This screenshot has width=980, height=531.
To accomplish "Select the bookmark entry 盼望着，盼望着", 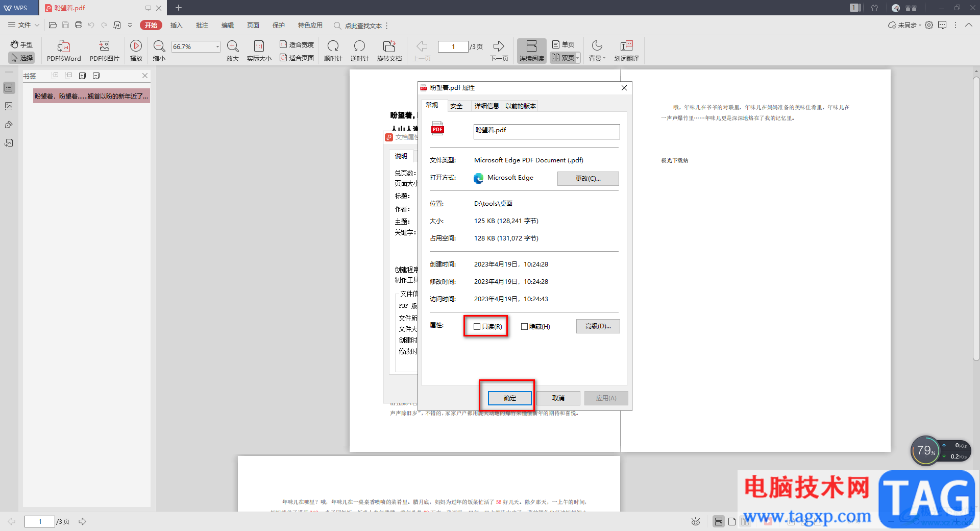I will pyautogui.click(x=91, y=96).
